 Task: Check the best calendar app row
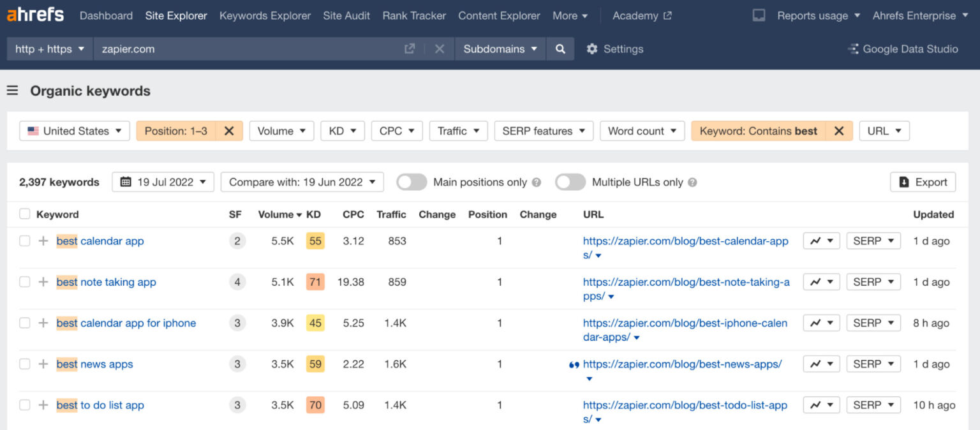click(x=24, y=241)
